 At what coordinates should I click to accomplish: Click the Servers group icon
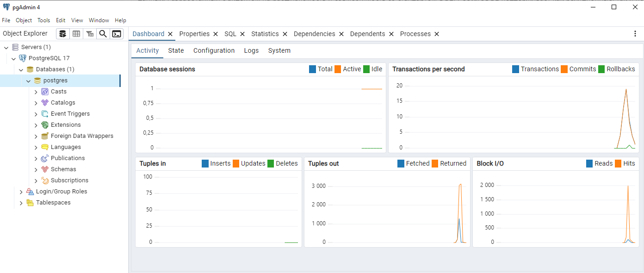[15, 47]
